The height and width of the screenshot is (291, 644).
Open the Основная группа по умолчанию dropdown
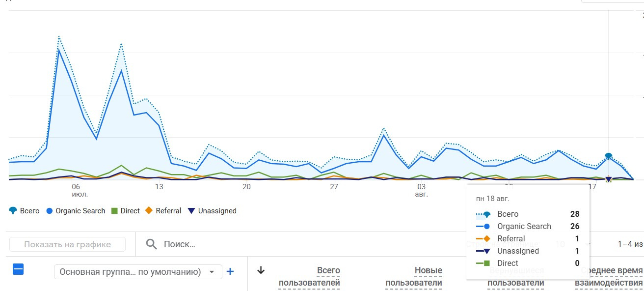pos(137,272)
